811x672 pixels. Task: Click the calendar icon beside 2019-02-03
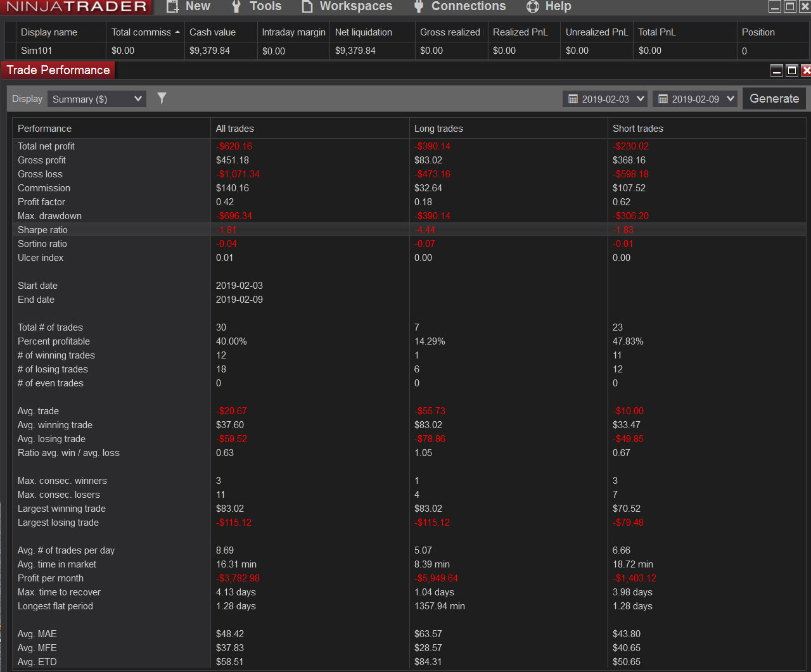point(573,99)
